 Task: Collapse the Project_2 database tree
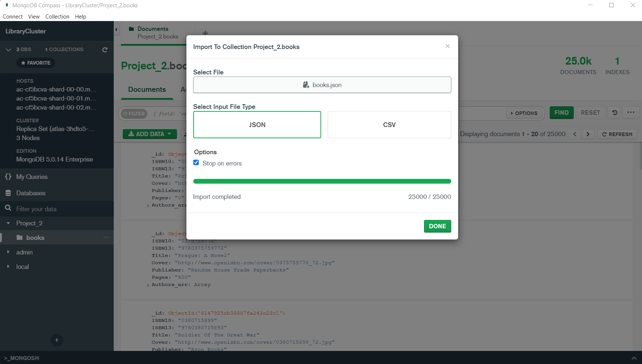(8, 223)
